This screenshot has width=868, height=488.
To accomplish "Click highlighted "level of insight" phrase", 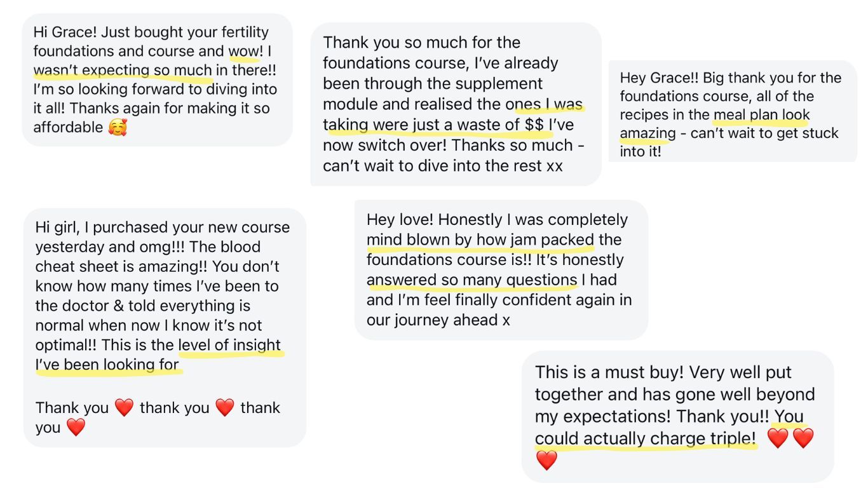I will (x=229, y=345).
